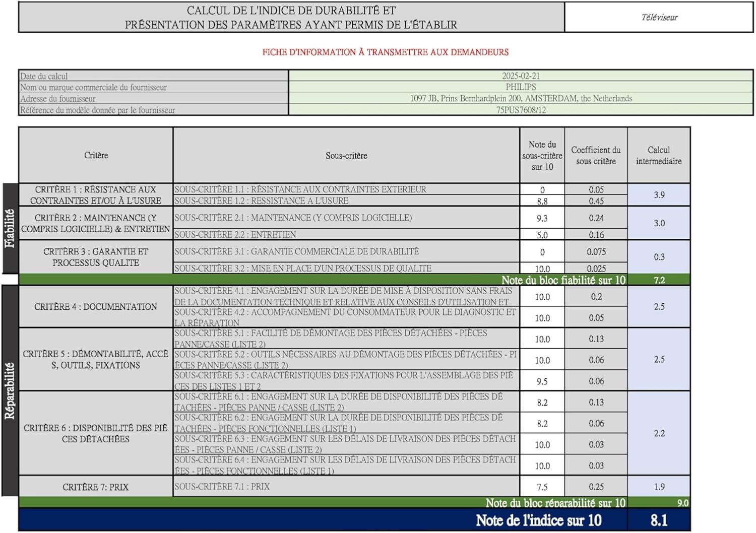The image size is (756, 533).
Task: Click the 'Critère 7: Prix' cell
Action: pyautogui.click(x=96, y=487)
